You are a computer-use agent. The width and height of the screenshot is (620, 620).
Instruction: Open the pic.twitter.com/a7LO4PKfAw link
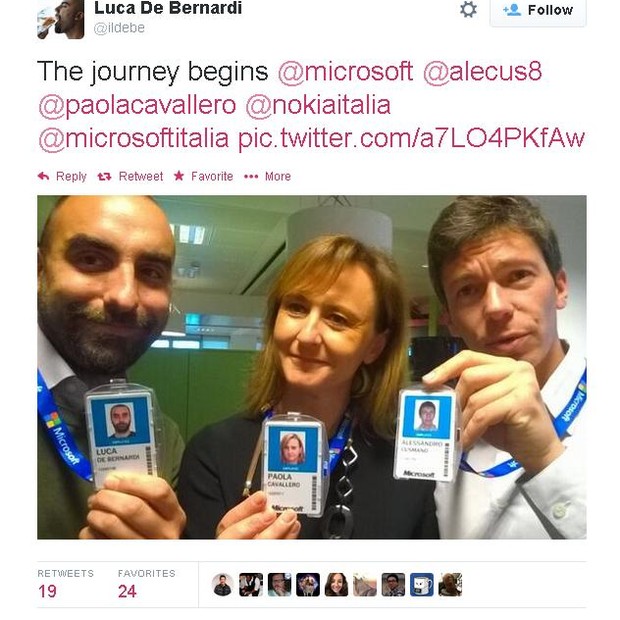[x=411, y=139]
